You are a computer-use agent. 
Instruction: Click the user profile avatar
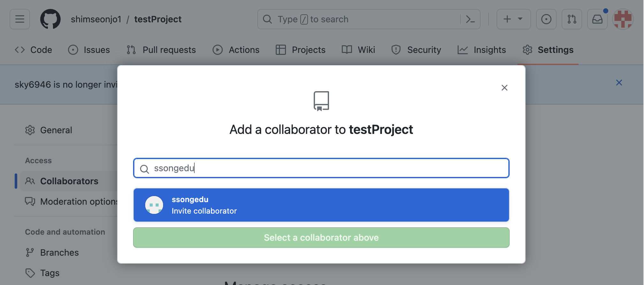(x=623, y=19)
